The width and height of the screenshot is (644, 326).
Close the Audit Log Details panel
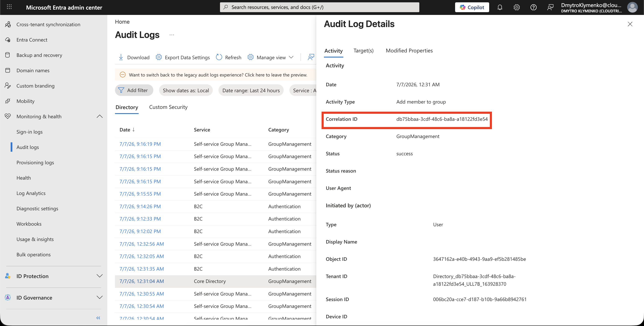tap(630, 24)
